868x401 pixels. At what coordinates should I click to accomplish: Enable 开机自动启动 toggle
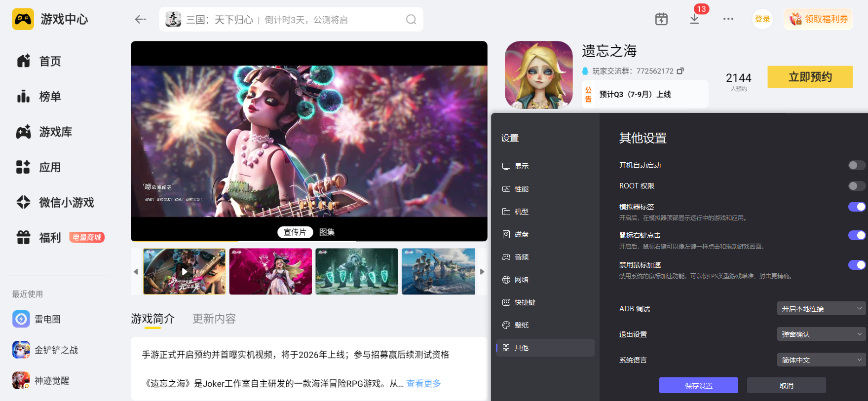pyautogui.click(x=857, y=165)
